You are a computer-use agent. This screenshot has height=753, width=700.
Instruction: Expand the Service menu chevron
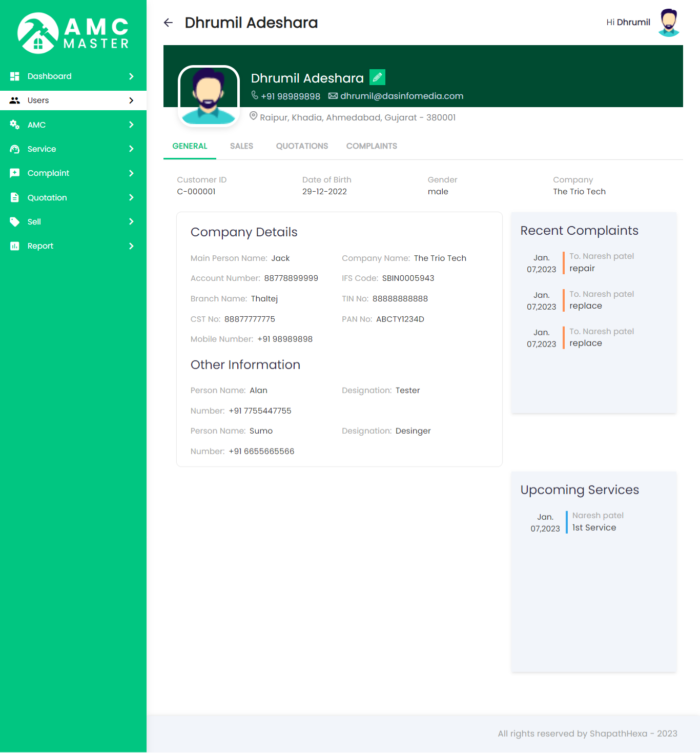(x=132, y=149)
